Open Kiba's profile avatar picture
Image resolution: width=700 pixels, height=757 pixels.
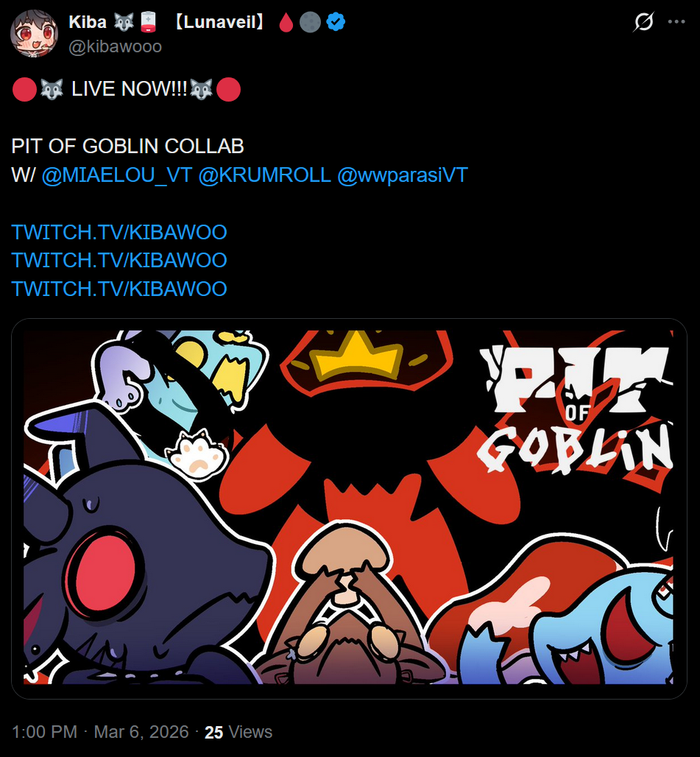[34, 33]
